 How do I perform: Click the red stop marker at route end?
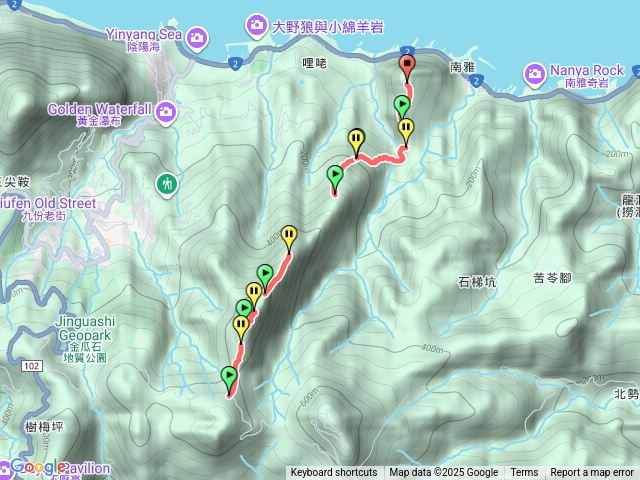(x=407, y=67)
